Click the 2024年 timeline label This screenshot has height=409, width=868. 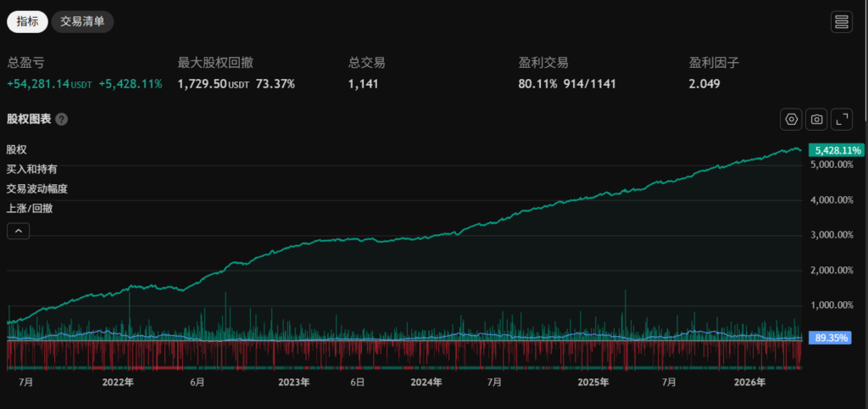[x=426, y=383]
